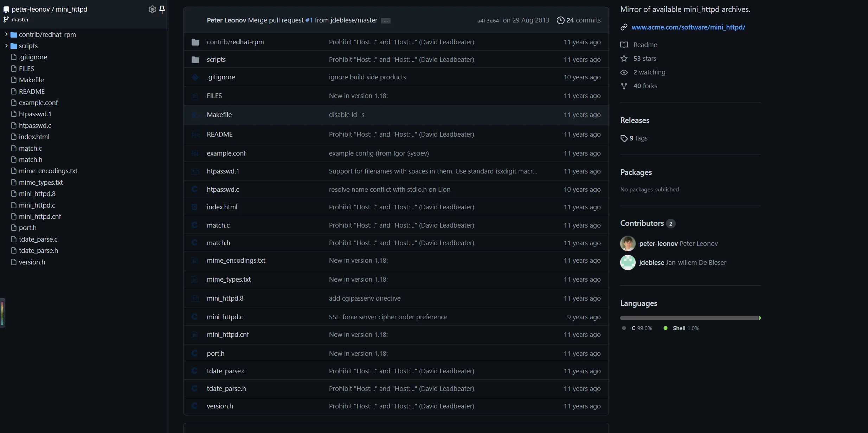
Task: Open the sidebar settings gear icon
Action: point(152,9)
